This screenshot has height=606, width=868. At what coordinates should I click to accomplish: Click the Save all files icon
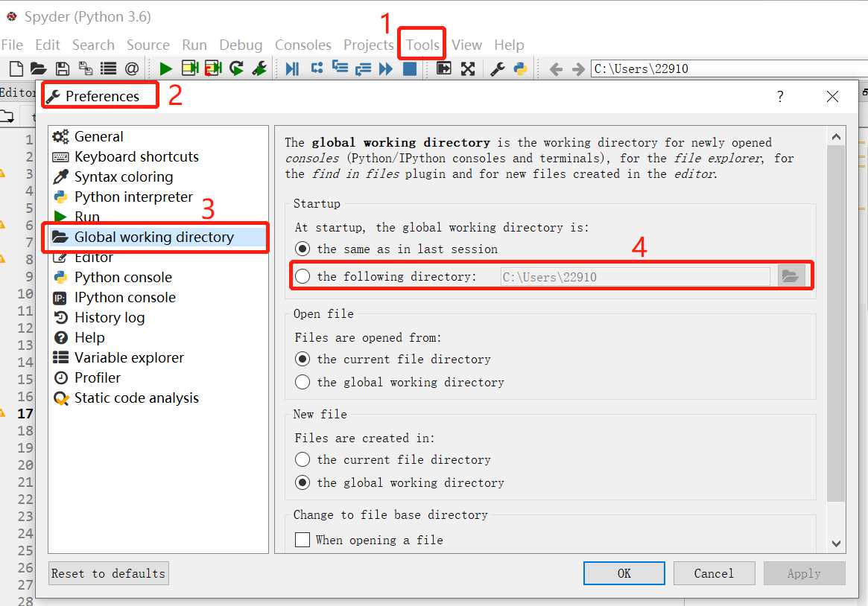point(85,68)
